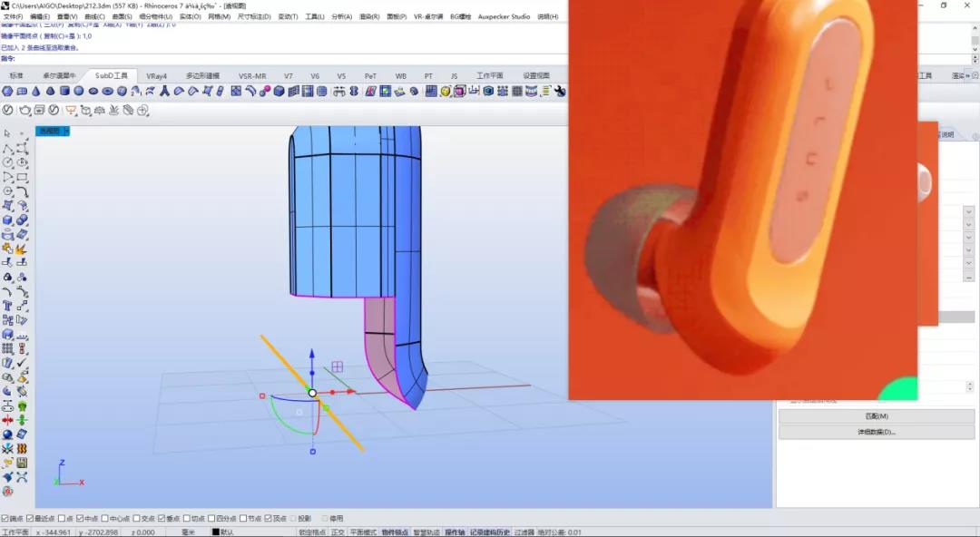Click the render sphere icon in left sidebar

7,434
